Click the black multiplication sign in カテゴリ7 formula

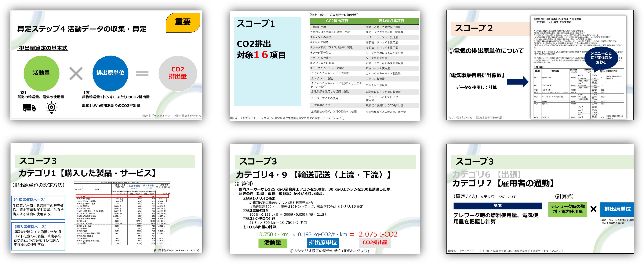click(593, 209)
